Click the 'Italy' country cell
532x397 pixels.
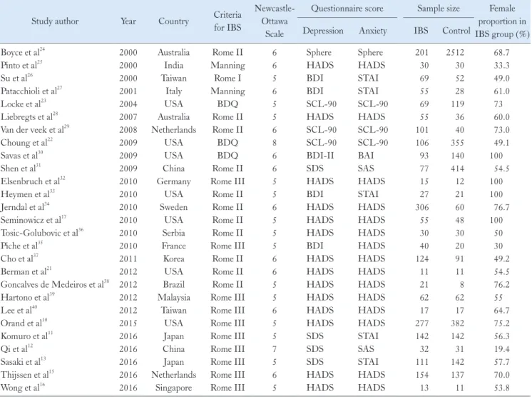click(174, 91)
